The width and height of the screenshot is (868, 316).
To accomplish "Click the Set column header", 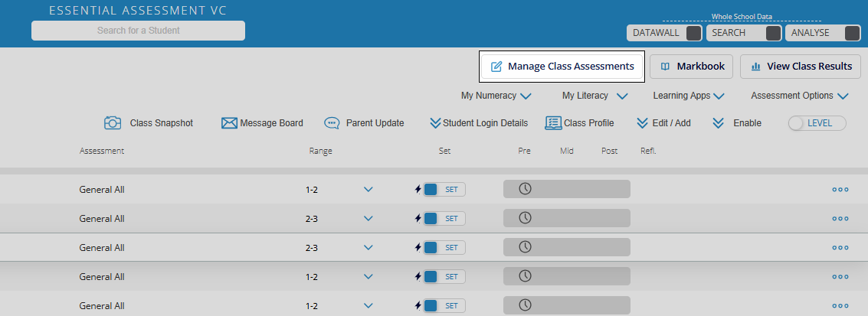I will pyautogui.click(x=444, y=151).
